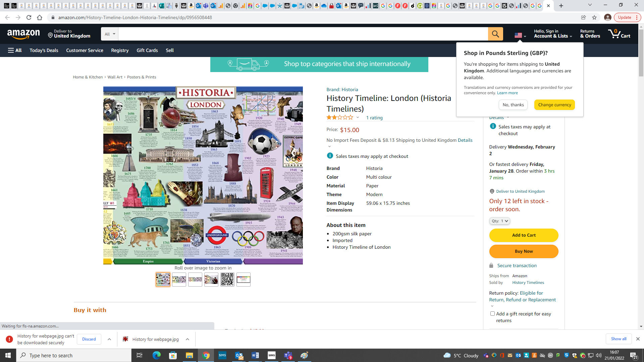Click the deliver-to location pin icon
The width and height of the screenshot is (644, 362).
50,35
